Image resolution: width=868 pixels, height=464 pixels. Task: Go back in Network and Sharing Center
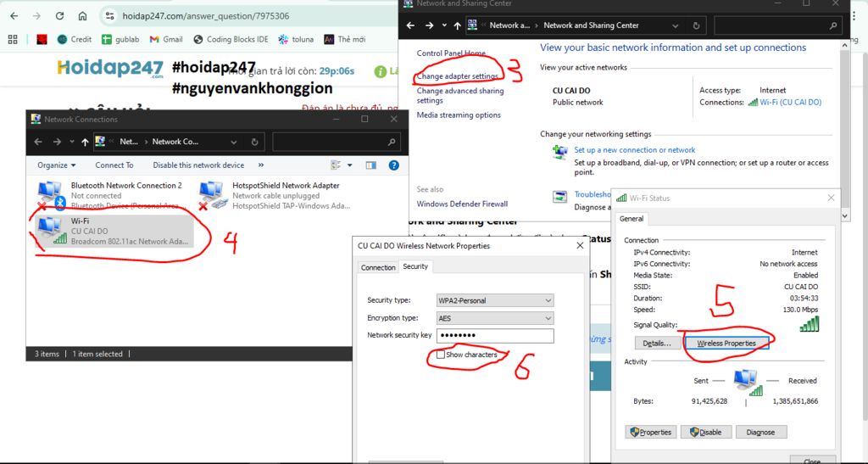pyautogui.click(x=411, y=25)
